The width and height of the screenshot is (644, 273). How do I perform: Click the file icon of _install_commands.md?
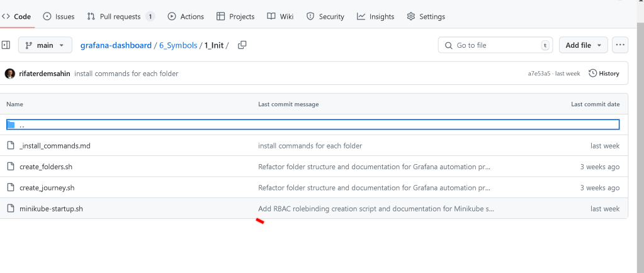[11, 145]
